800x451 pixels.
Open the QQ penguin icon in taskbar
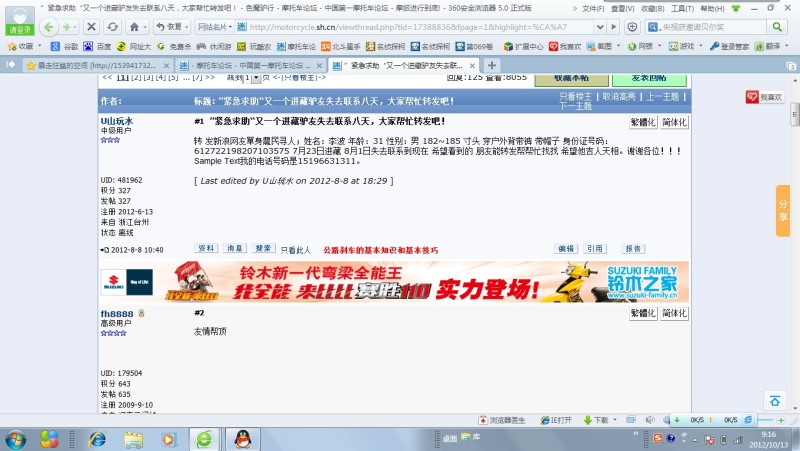241,438
